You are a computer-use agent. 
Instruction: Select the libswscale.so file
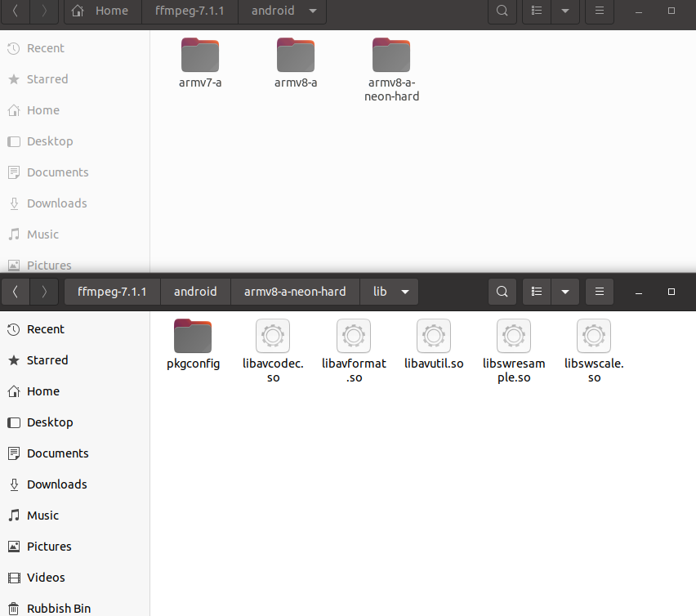tap(594, 350)
